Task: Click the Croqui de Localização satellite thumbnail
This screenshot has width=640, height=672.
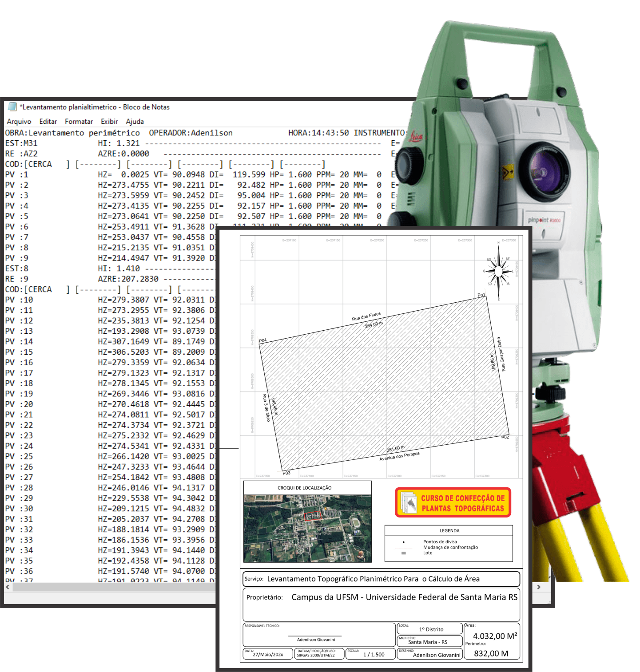Action: pos(307,529)
